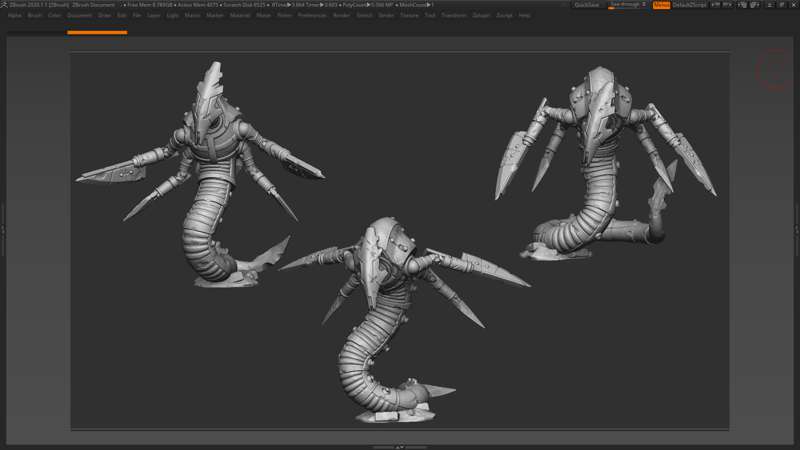This screenshot has width=800, height=450.
Task: Toggle the bottom tray divider arrows
Action: (399, 447)
